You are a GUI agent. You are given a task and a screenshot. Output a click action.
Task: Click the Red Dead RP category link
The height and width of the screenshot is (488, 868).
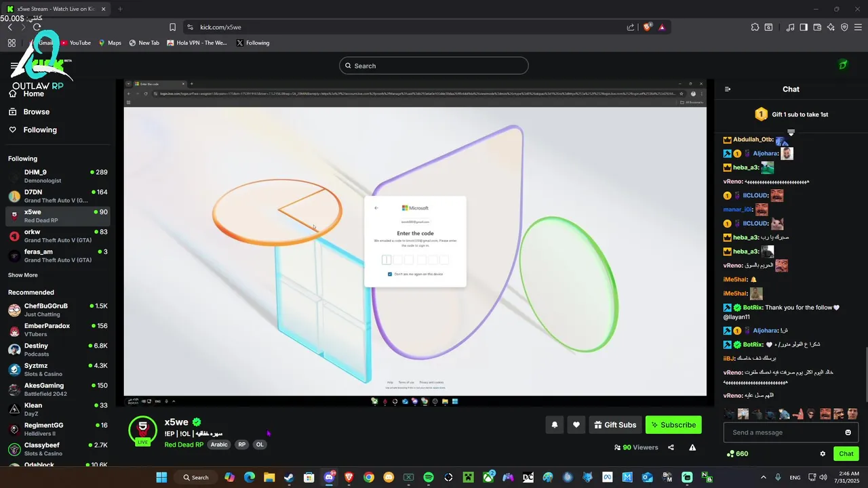(184, 445)
